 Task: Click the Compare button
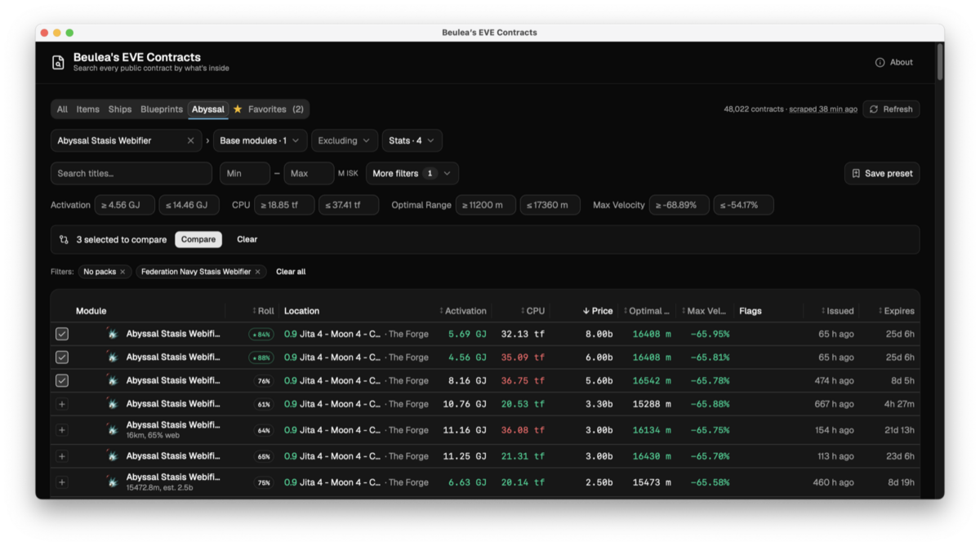coord(198,240)
